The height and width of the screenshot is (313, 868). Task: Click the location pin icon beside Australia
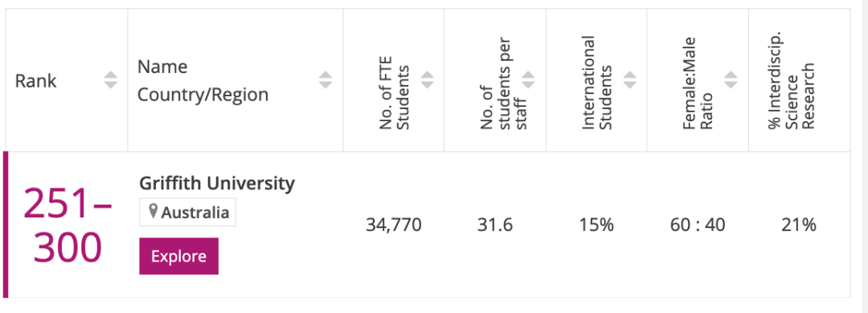(154, 213)
